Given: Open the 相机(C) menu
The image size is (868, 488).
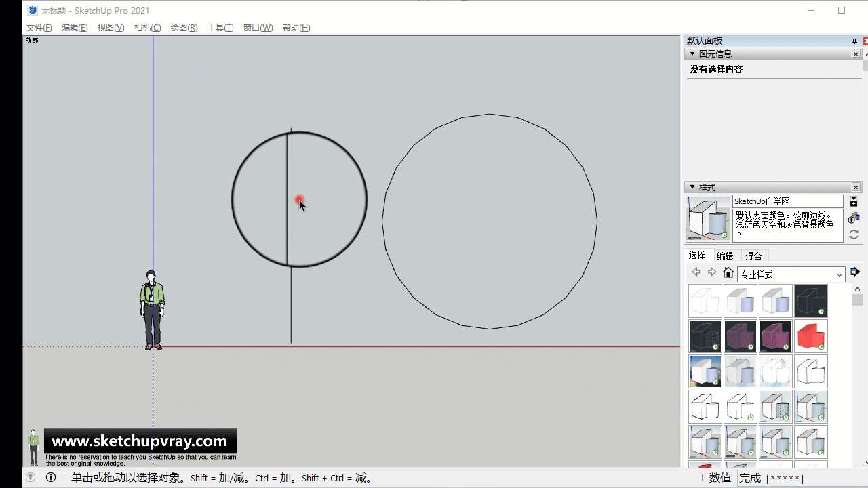Looking at the screenshot, I should click(147, 28).
